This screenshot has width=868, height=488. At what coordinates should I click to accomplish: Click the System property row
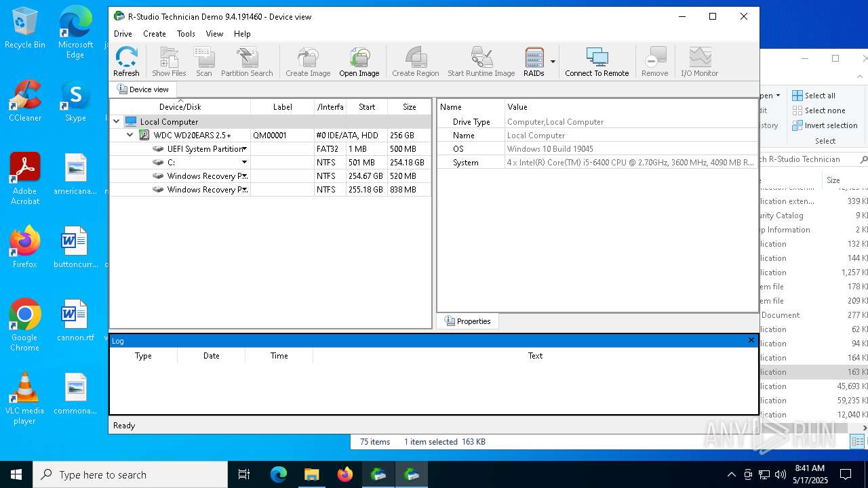coord(597,163)
